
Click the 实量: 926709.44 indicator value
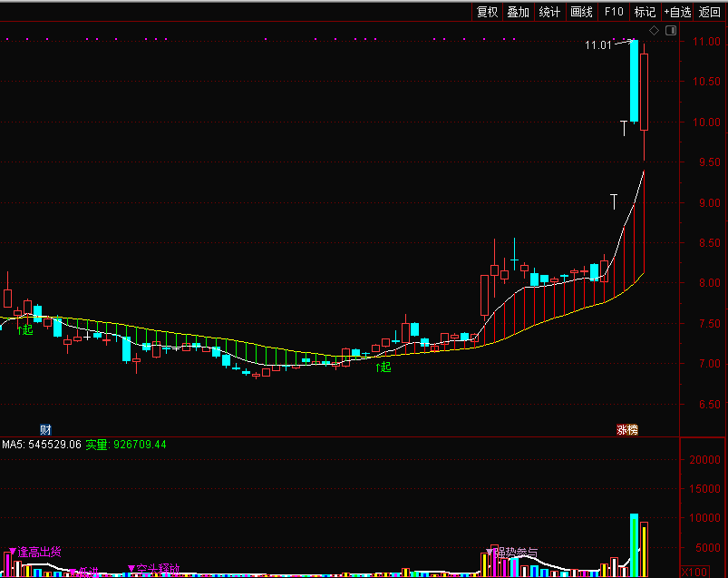(x=126, y=445)
